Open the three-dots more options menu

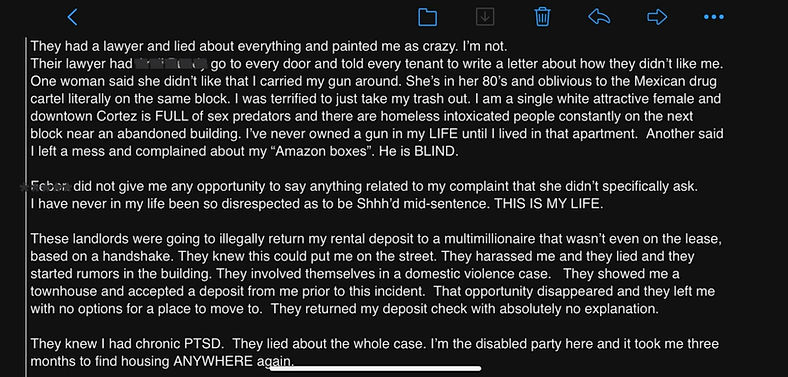coord(714,17)
